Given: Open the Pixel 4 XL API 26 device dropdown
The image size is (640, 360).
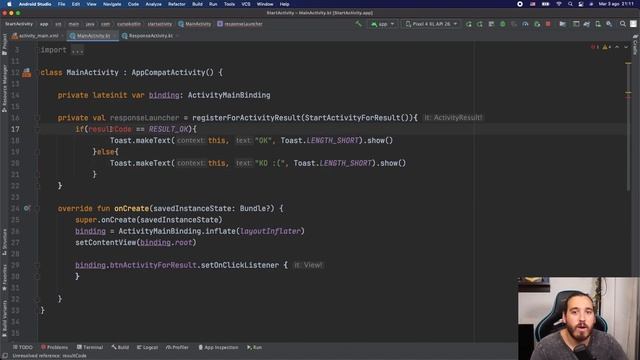Looking at the screenshot, I should coord(431,24).
